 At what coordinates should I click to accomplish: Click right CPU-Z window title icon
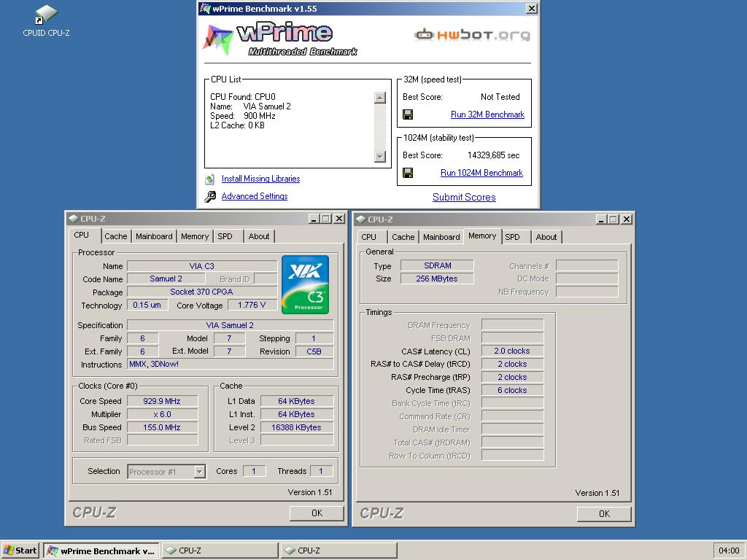click(x=360, y=219)
